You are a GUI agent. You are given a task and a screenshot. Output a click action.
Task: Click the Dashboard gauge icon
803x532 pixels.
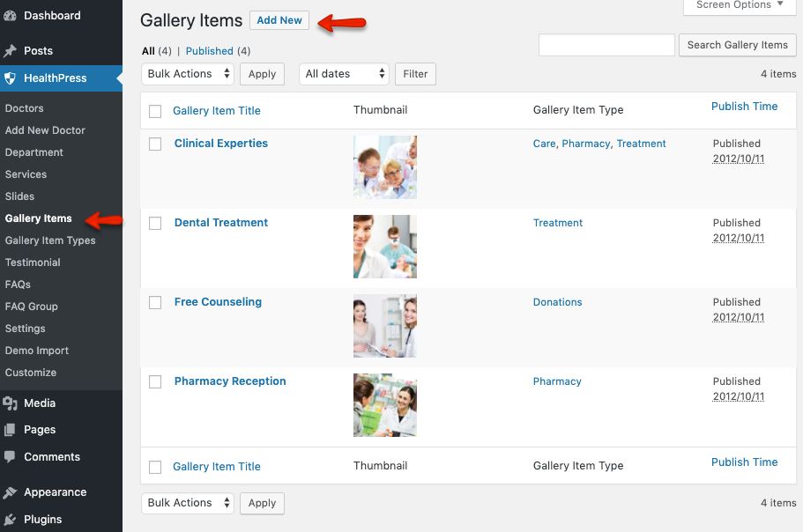point(10,16)
